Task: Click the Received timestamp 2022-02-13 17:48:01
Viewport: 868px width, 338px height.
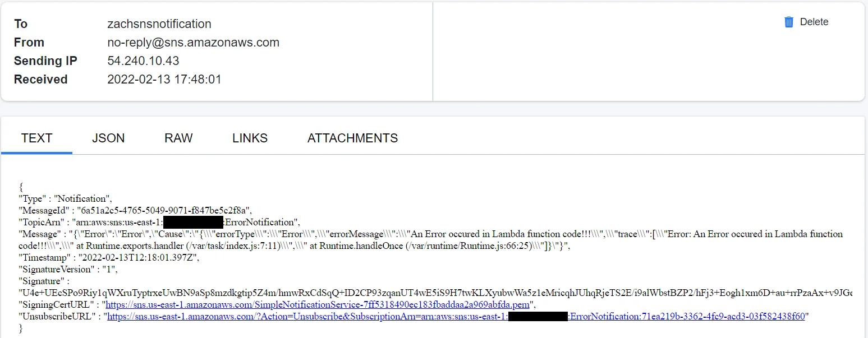Action: pyautogui.click(x=164, y=79)
